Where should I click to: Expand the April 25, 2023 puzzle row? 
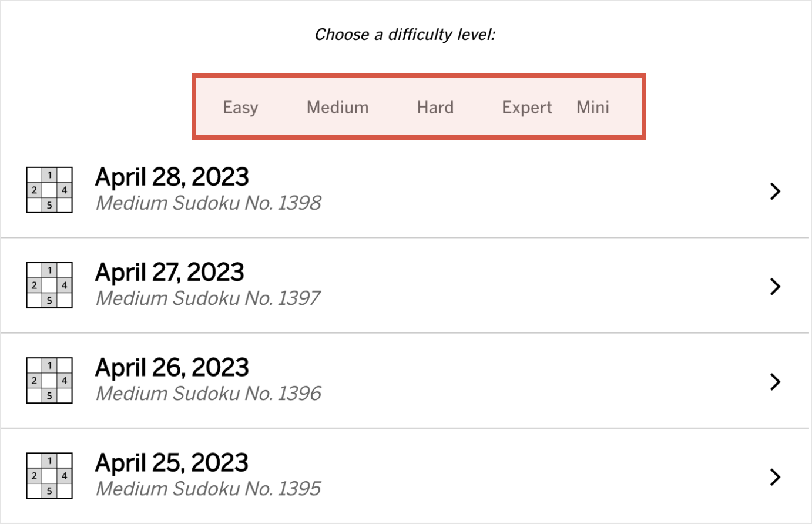point(776,476)
